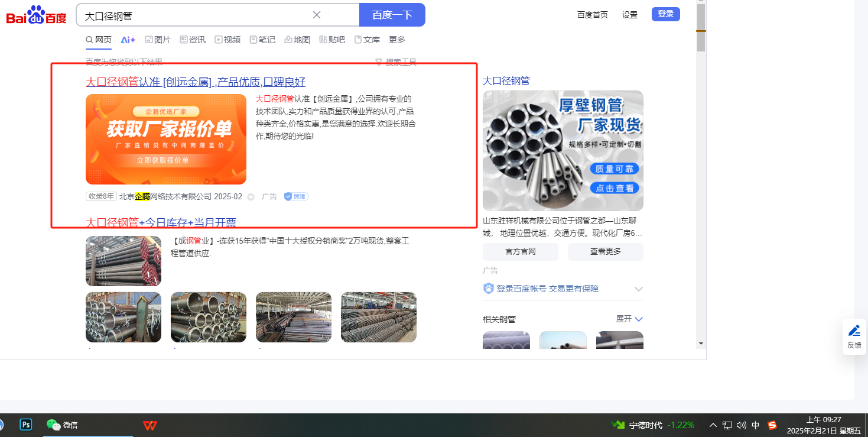Click the steel pipe thumbnail beside 成钢管业 text
868x437 pixels.
(x=123, y=261)
